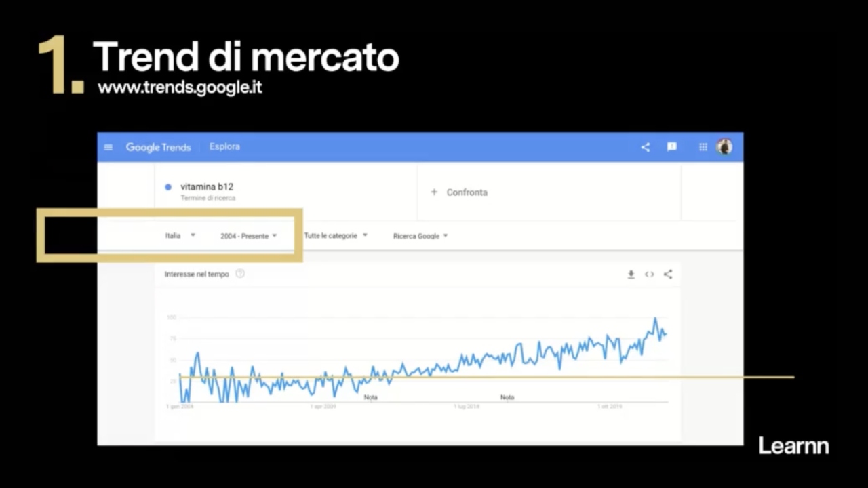Click the Google Trends logo
Viewport: 868px width, 488px height.
click(x=158, y=146)
